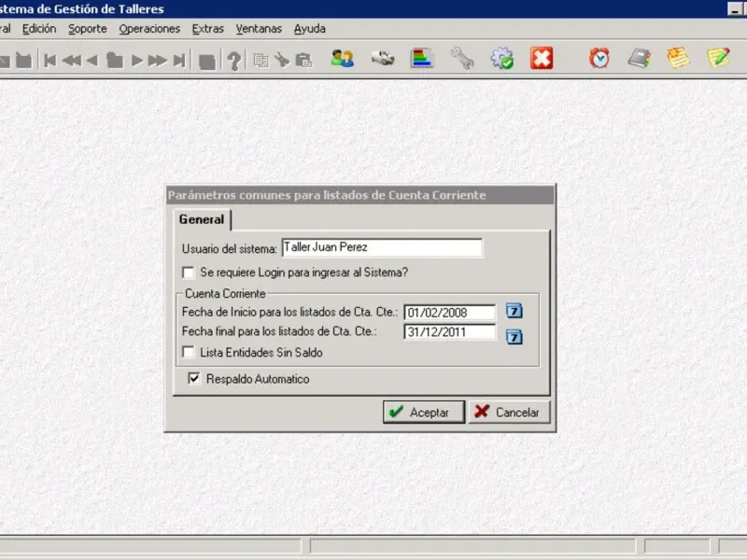Click the start date field 01/02/2008
Viewport: 747px width, 560px height.
(x=449, y=313)
